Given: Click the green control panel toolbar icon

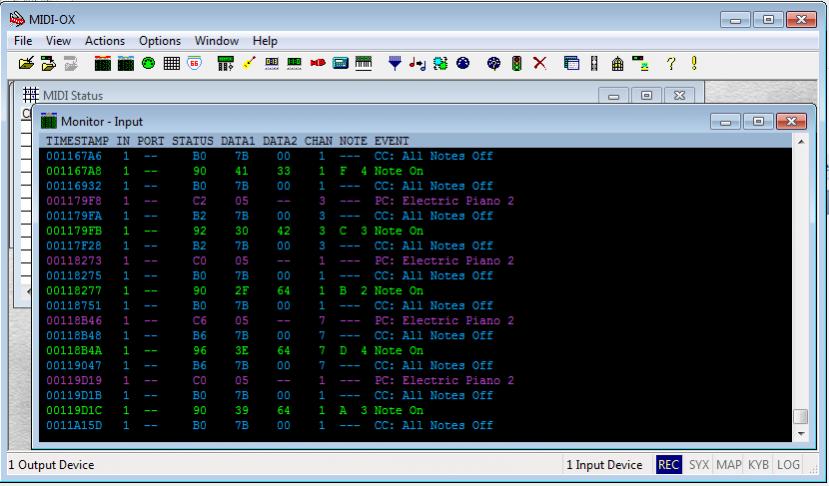Looking at the screenshot, I should point(225,63).
